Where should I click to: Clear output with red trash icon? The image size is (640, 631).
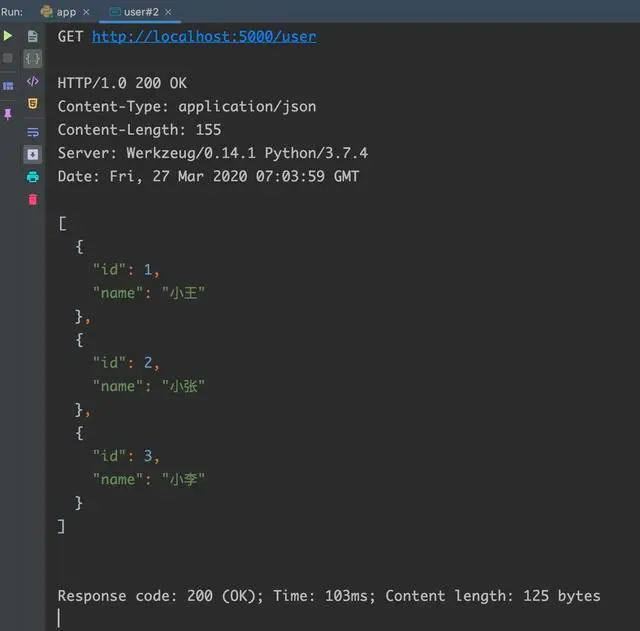tap(33, 200)
